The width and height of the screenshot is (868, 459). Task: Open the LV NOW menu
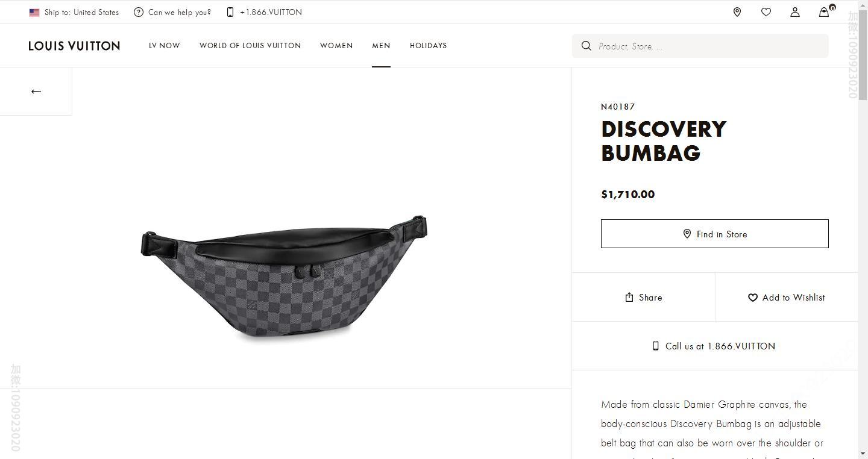[165, 46]
